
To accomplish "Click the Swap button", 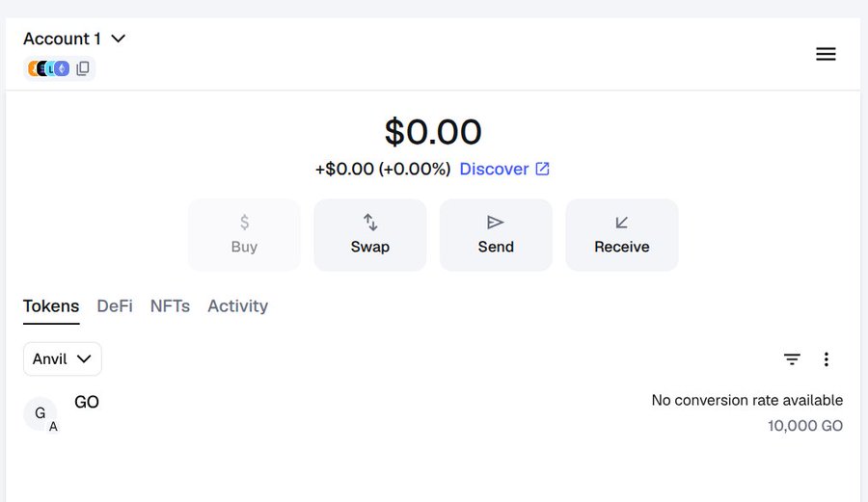I will pyautogui.click(x=369, y=235).
